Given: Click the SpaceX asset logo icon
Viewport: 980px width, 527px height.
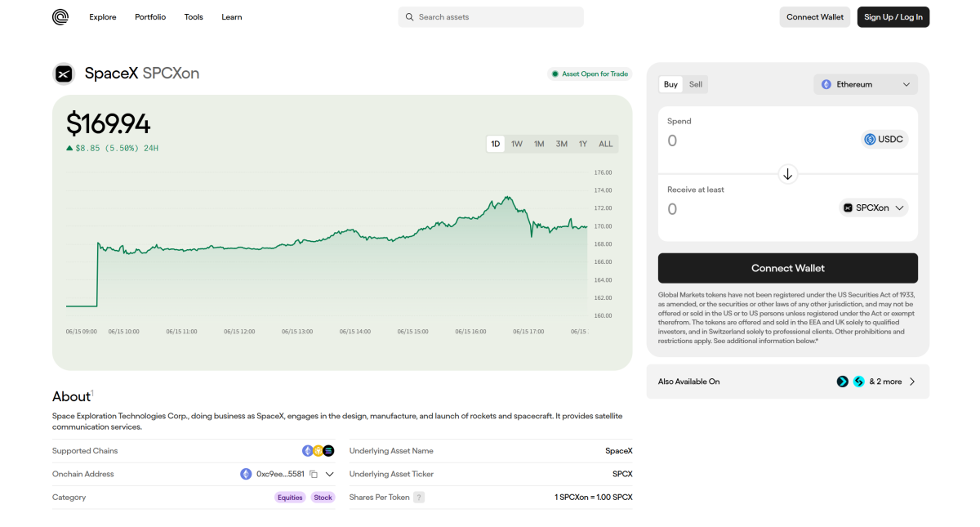Looking at the screenshot, I should pyautogui.click(x=64, y=74).
